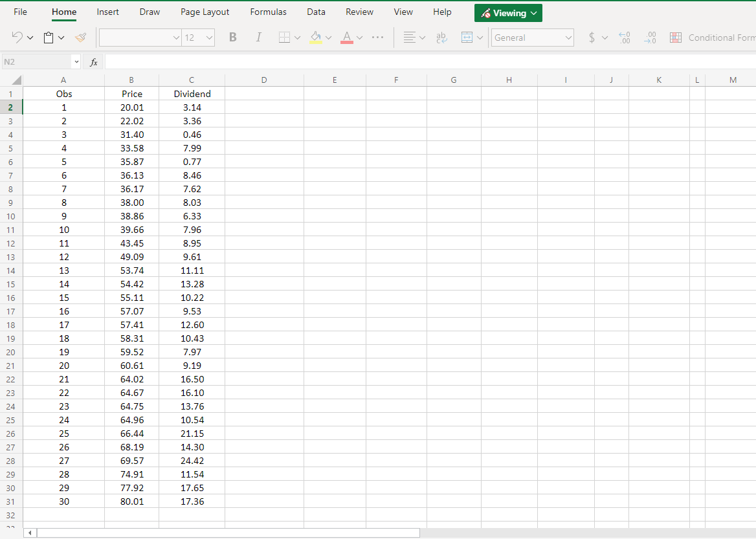Click the Currency format icon
The height and width of the screenshot is (539, 756).
point(593,37)
